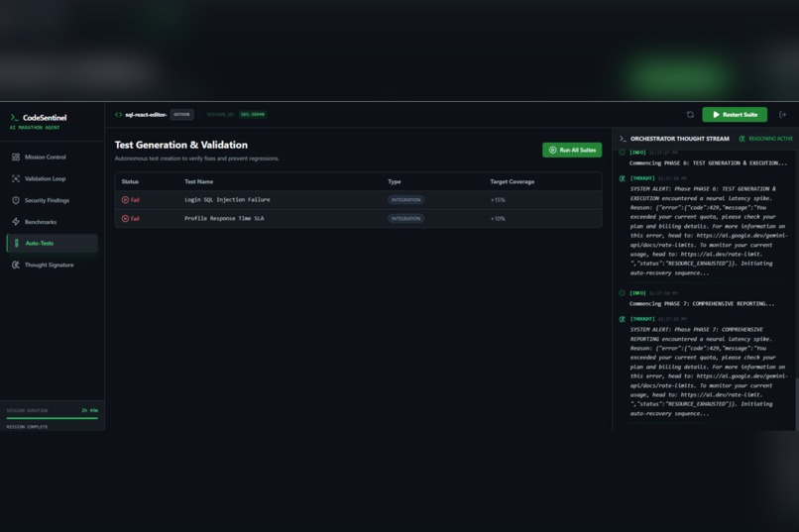
Task: Click the GITHUB badge next to repository
Action: 181,115
